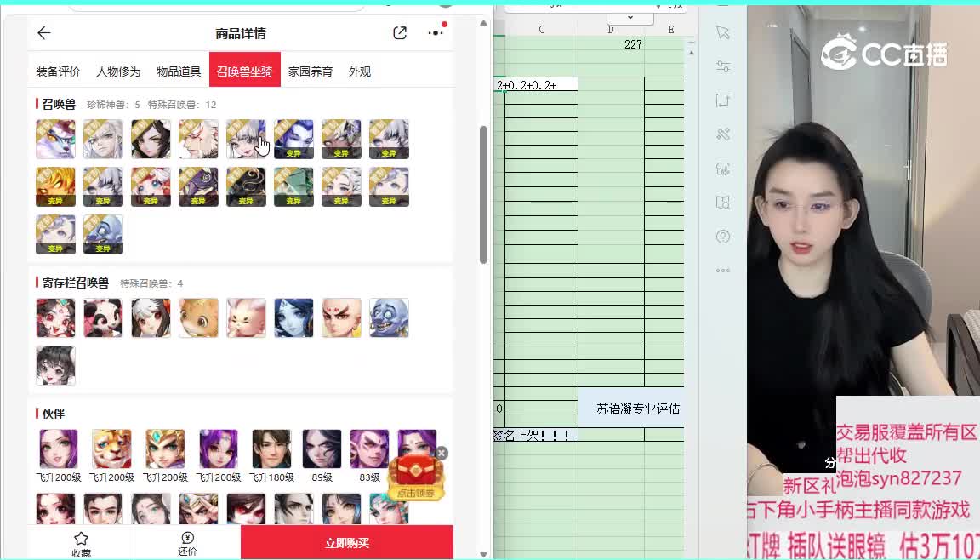Open sidebar three-dot more options
980x560 pixels.
pos(723,271)
